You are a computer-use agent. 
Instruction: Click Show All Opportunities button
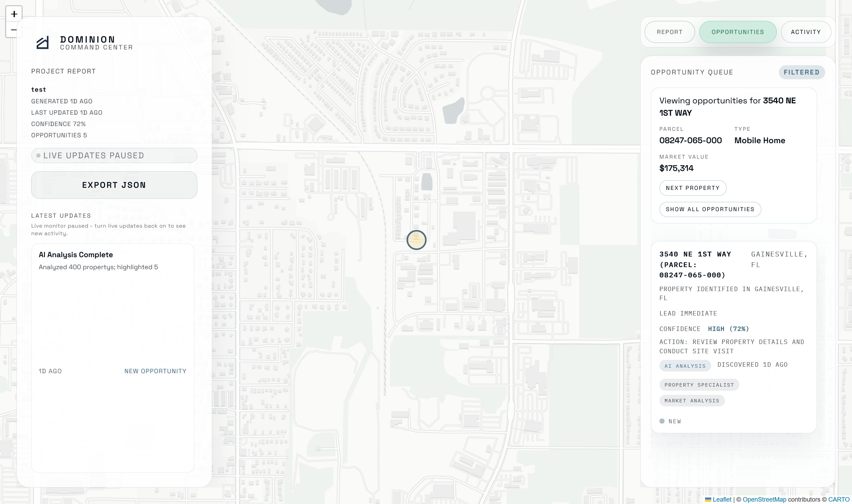pos(710,209)
